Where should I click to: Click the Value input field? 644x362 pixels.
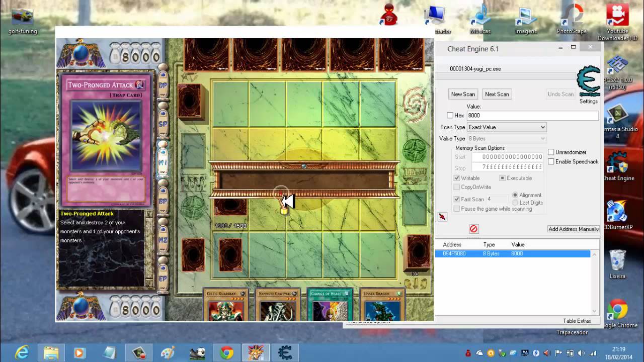point(532,115)
